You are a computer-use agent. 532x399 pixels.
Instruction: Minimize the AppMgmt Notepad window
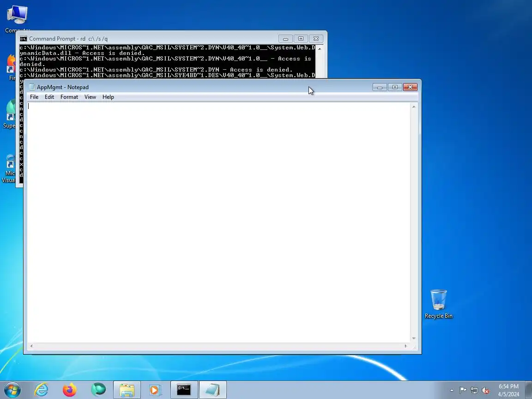point(380,87)
